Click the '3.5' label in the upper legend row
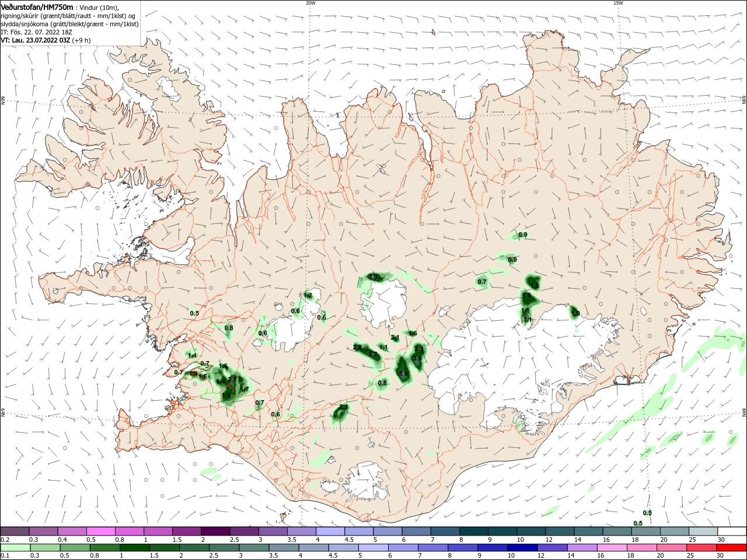This screenshot has height=560, width=747. pos(292,540)
